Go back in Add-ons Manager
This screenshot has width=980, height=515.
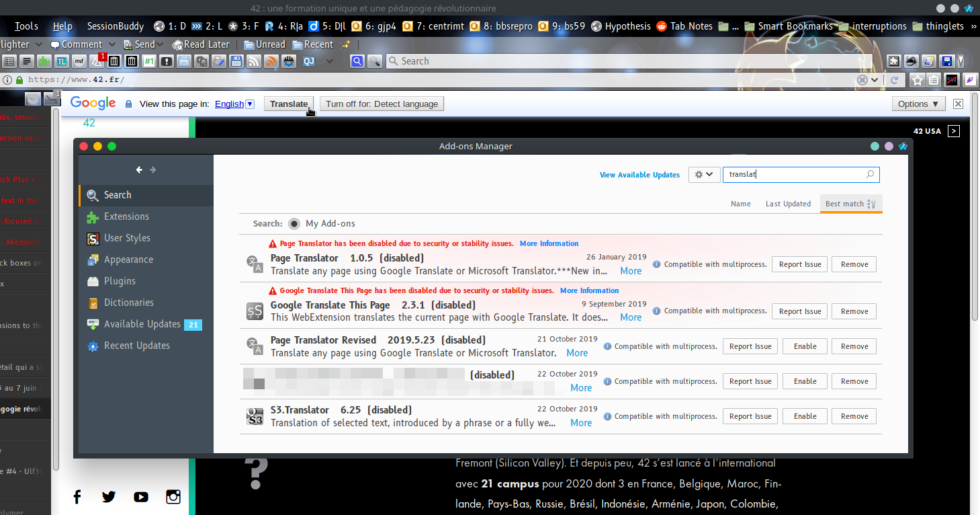139,170
